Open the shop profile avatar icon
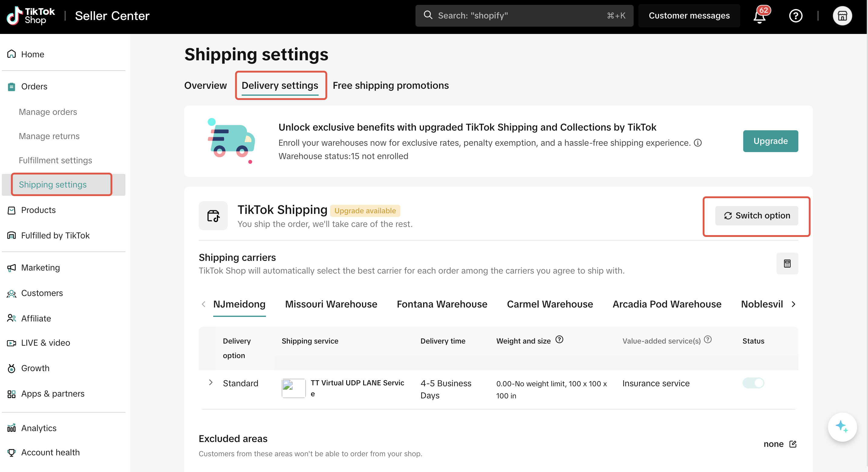This screenshot has width=868, height=472. coord(842,16)
